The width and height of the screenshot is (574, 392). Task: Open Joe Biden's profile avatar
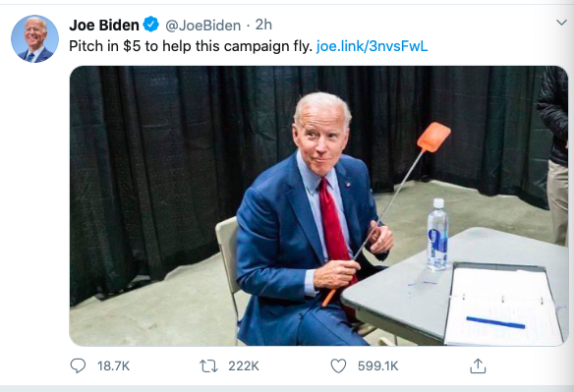[34, 38]
